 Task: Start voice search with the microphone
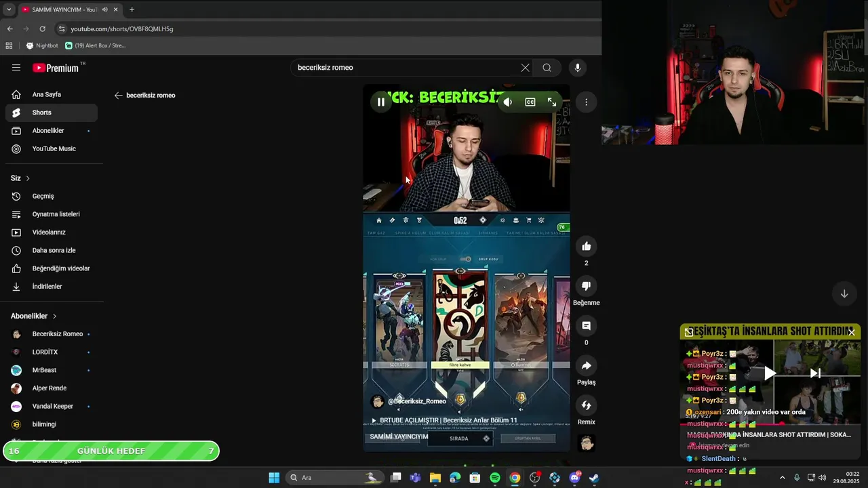point(578,68)
